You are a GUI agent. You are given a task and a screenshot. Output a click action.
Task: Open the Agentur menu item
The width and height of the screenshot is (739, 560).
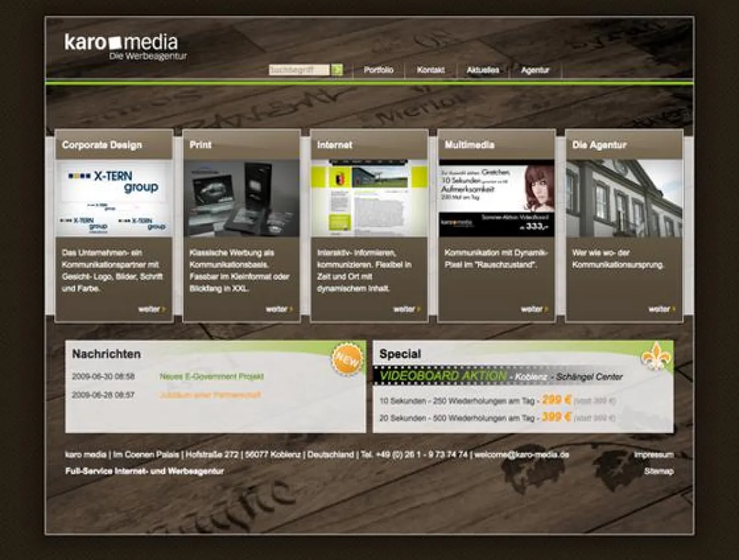point(535,70)
